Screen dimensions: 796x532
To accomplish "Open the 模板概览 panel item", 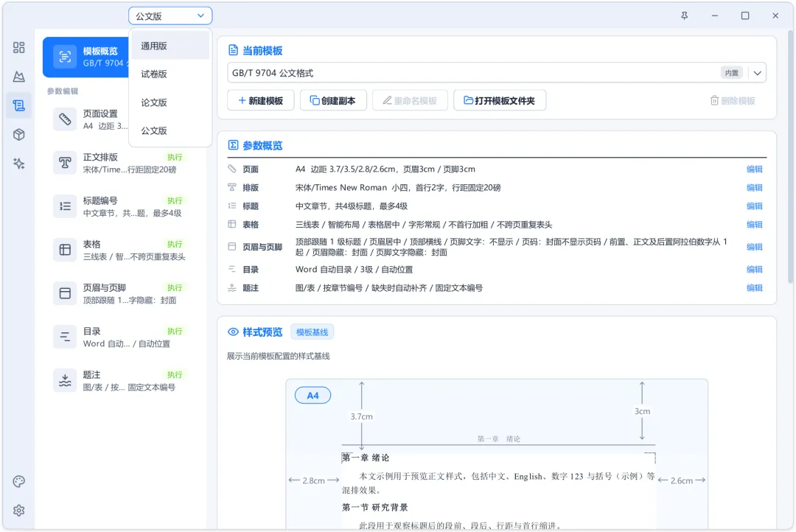I will coord(86,57).
